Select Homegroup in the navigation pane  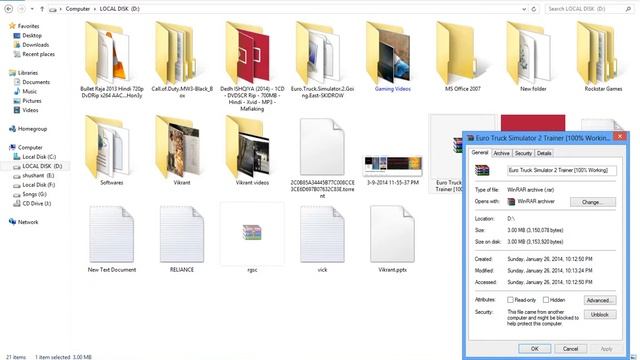pos(32,129)
